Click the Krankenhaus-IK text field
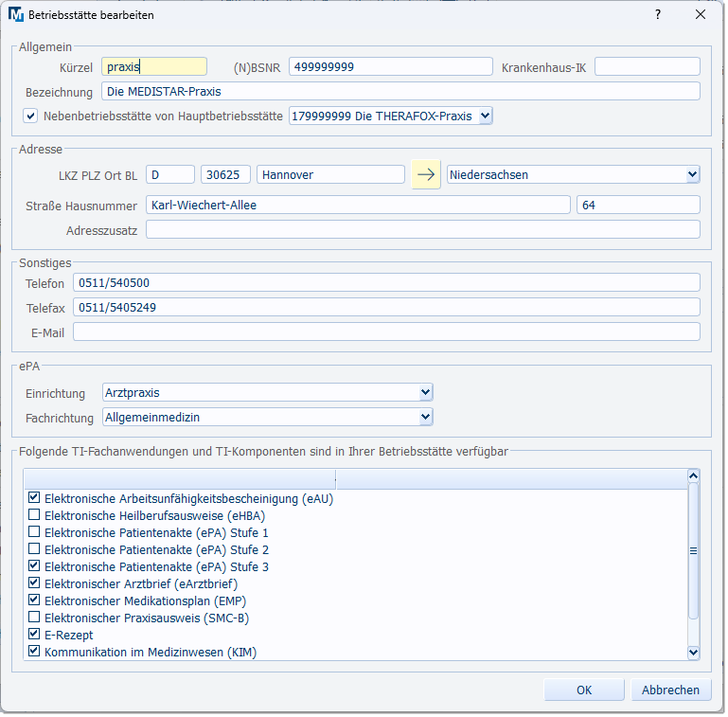Viewport: 728px width, 717px height. pos(647,66)
